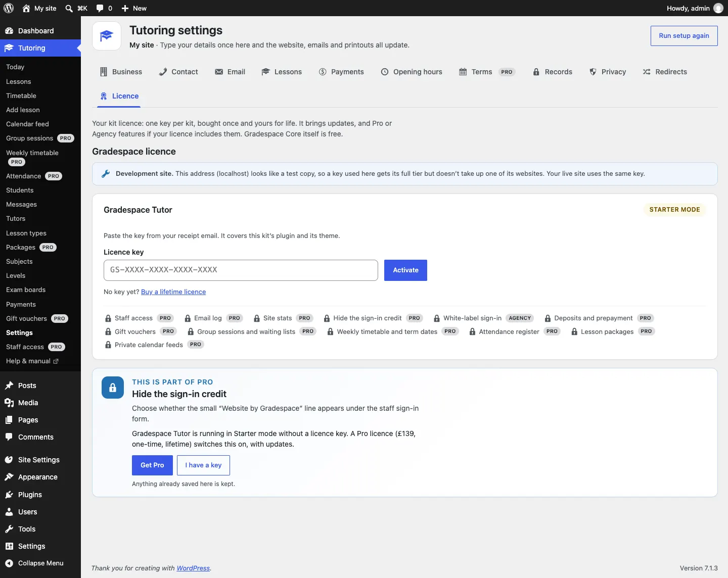Click the Deposits and prepayment feature
Screen dimensions: 728x578
(599, 318)
